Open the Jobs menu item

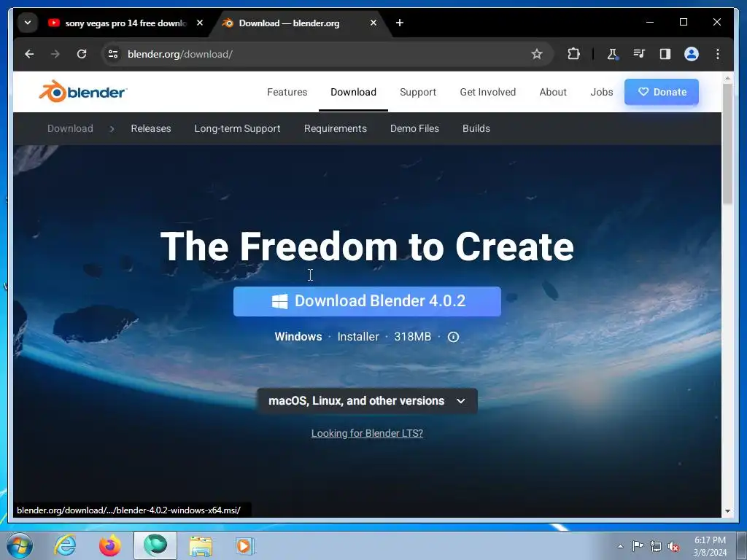tap(602, 92)
